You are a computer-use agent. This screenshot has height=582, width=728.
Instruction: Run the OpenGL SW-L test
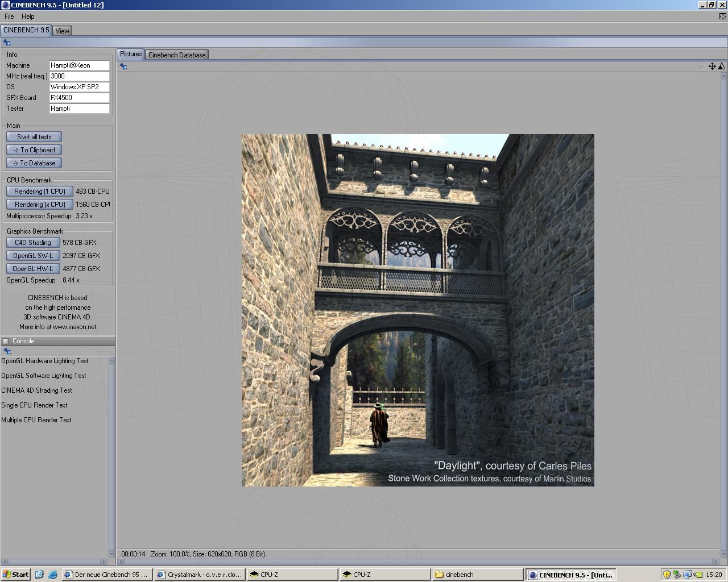[x=33, y=256]
